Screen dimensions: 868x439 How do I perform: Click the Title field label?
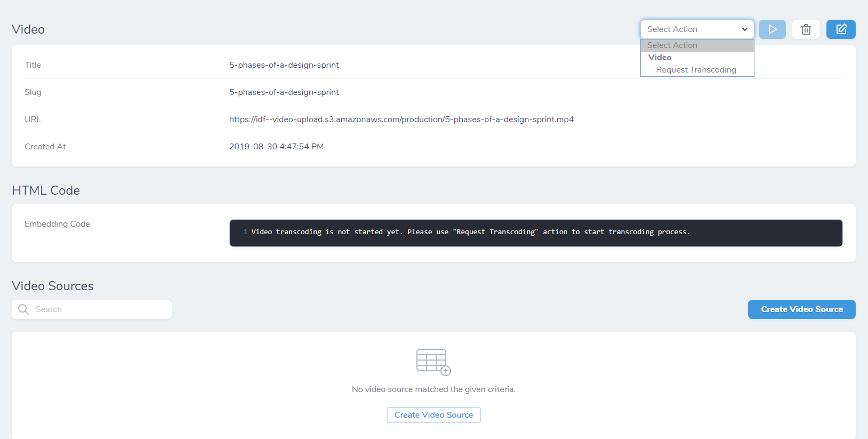33,65
